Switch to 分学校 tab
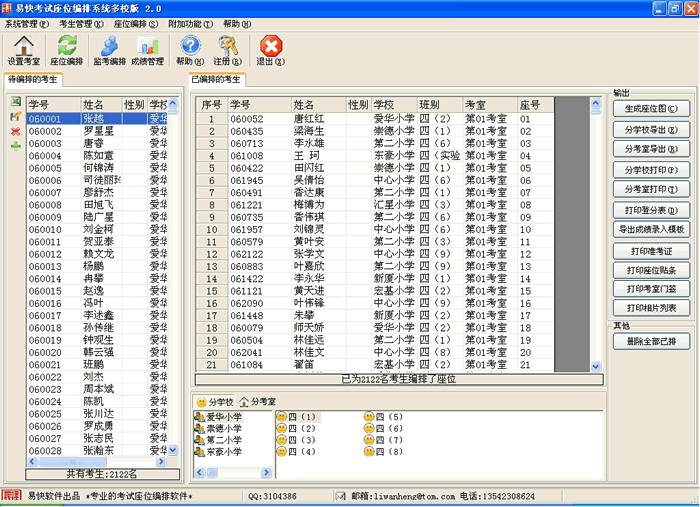700x507 pixels. coord(215,402)
